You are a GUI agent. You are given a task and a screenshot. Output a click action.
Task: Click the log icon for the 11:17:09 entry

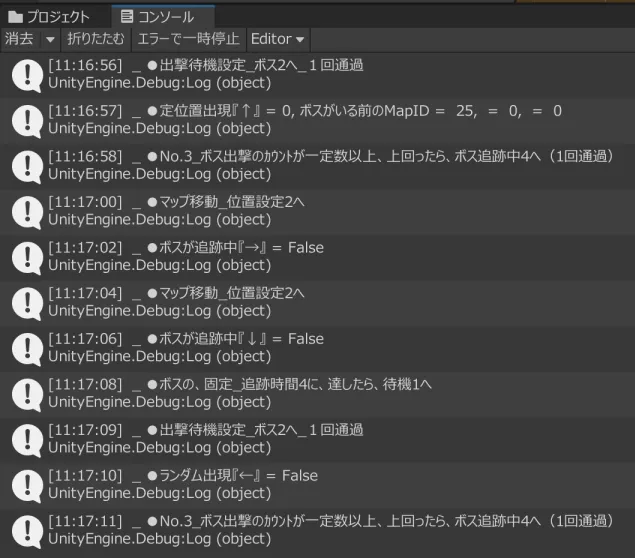pyautogui.click(x=27, y=440)
